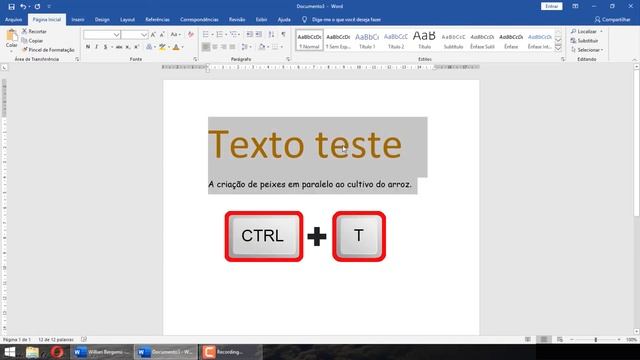Apply the Subtítulo style
The image size is (640, 360).
pyautogui.click(x=453, y=40)
